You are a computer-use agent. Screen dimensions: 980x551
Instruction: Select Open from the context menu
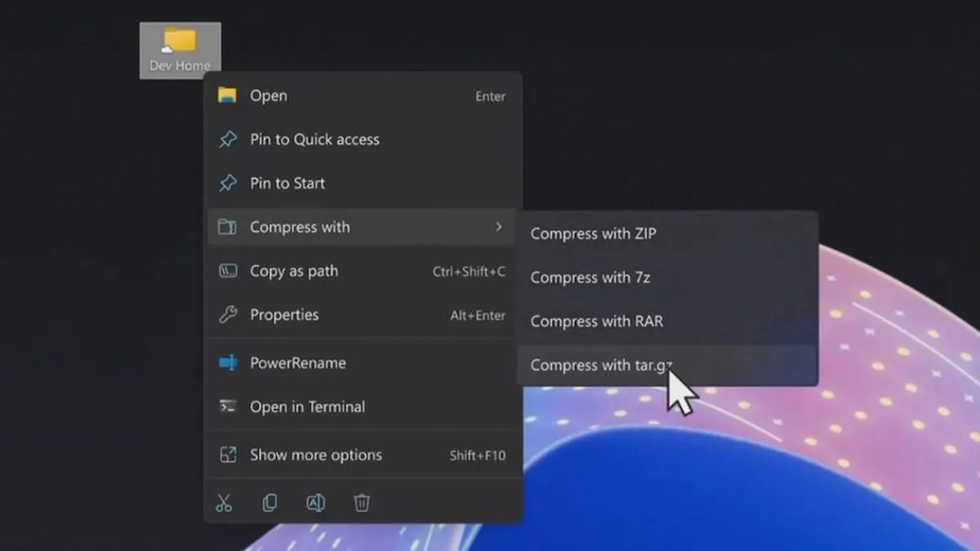[269, 96]
